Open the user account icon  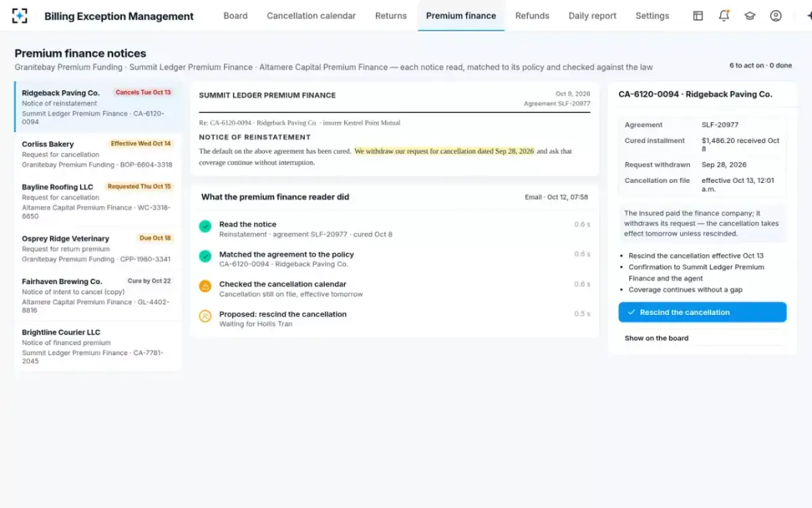tap(775, 16)
